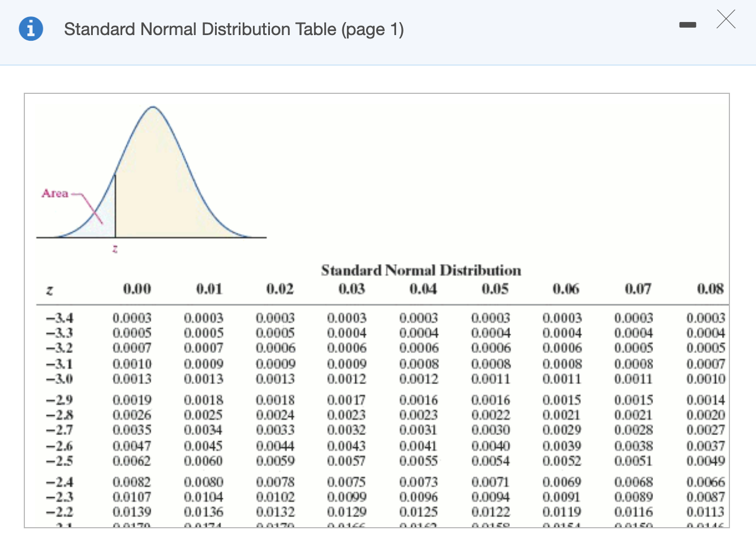The height and width of the screenshot is (543, 756).
Task: Click the 0.08 column header
Action: pyautogui.click(x=710, y=289)
